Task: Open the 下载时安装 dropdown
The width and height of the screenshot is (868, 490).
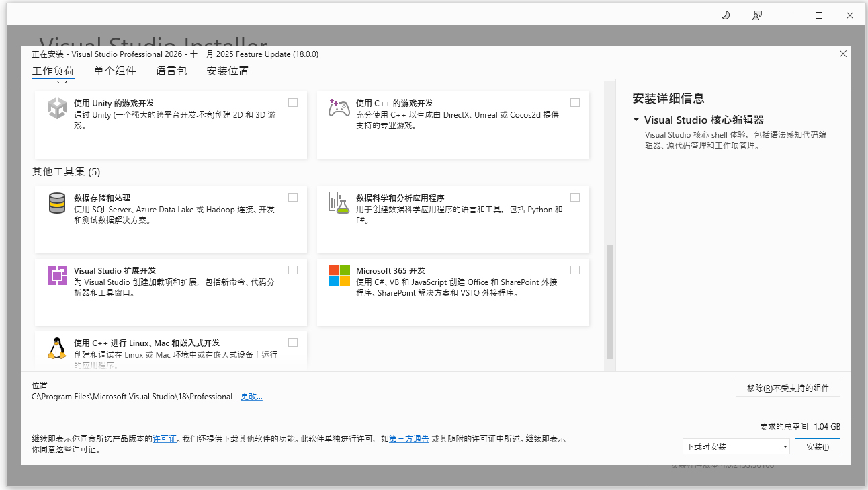Action: pos(736,446)
